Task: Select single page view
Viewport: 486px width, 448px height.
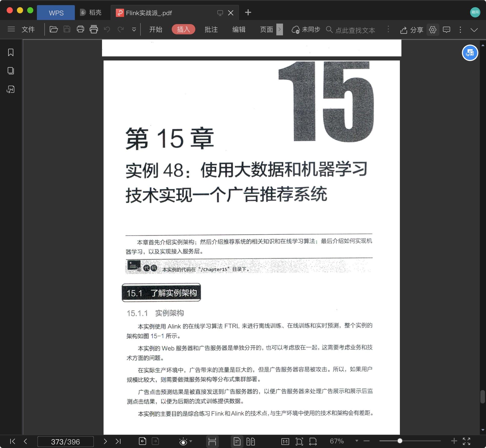Action: tap(237, 441)
